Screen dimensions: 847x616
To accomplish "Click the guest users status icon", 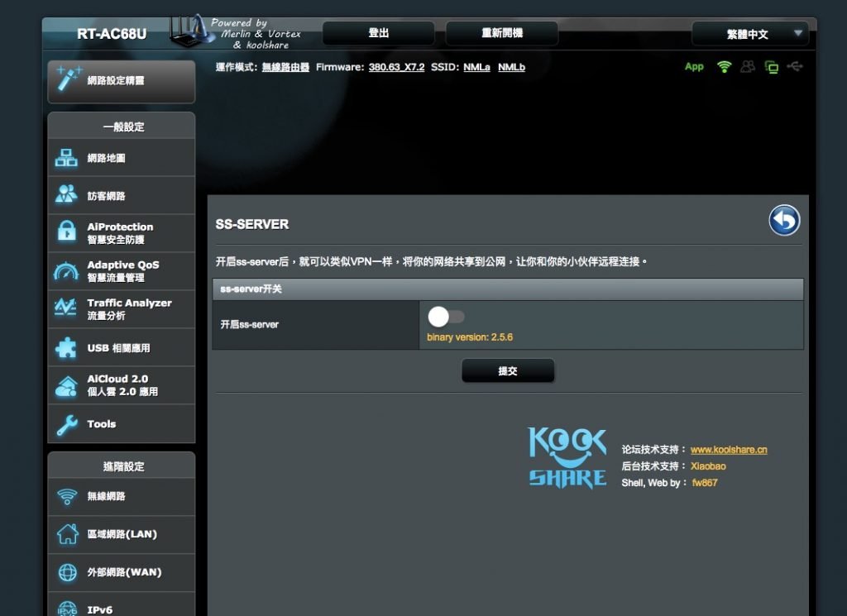I will (748, 66).
